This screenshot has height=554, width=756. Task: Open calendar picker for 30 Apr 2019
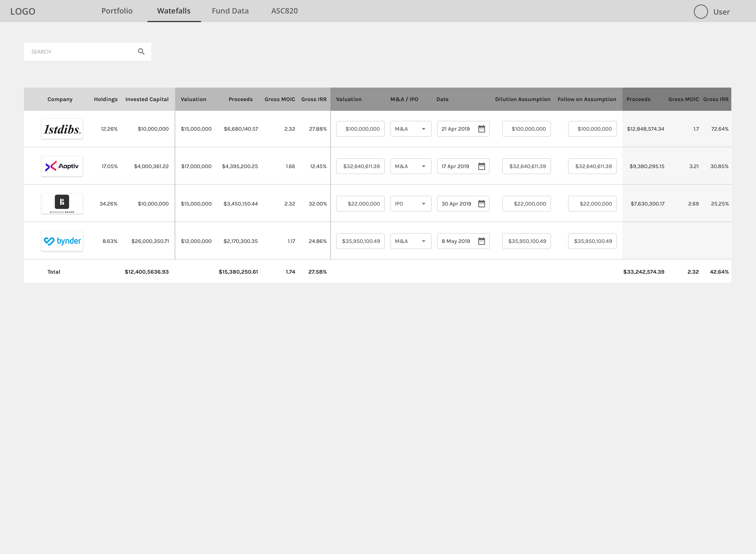(x=481, y=204)
